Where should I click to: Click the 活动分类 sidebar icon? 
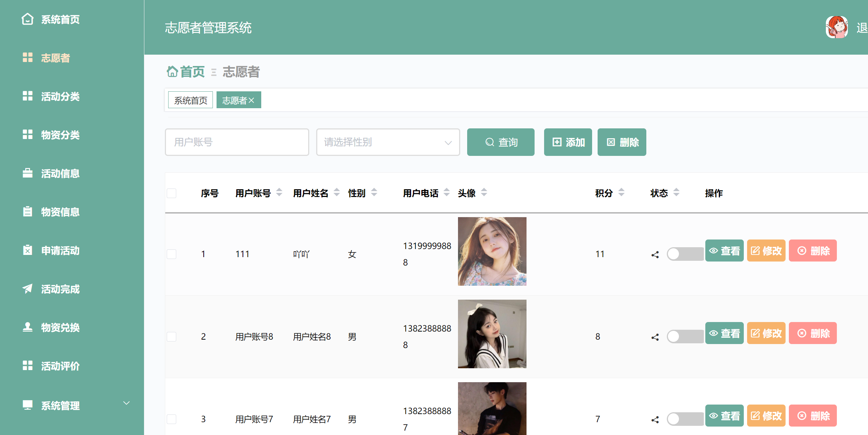pos(27,96)
